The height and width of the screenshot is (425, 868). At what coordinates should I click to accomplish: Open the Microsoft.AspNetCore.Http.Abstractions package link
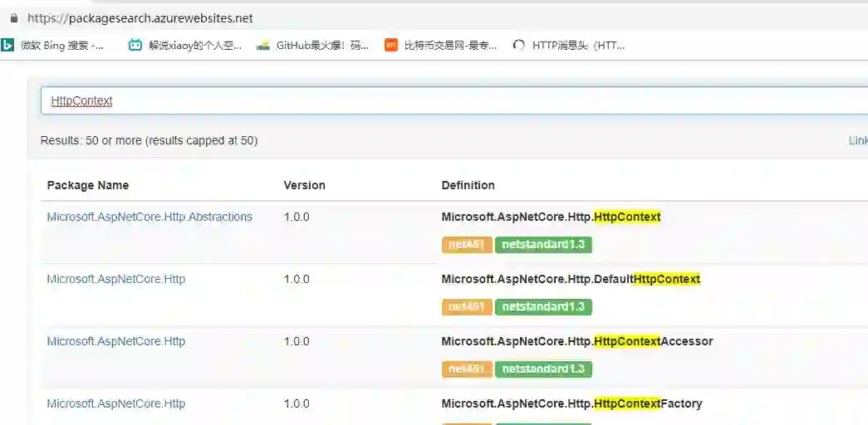150,217
